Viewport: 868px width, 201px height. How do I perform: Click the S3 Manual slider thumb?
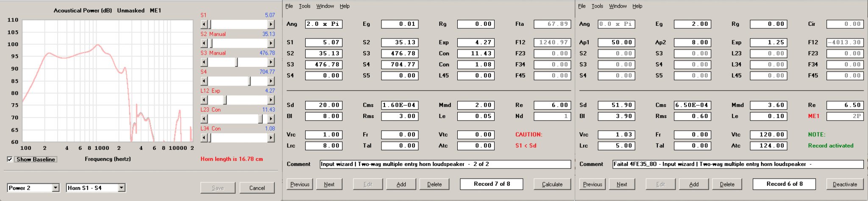pyautogui.click(x=236, y=62)
